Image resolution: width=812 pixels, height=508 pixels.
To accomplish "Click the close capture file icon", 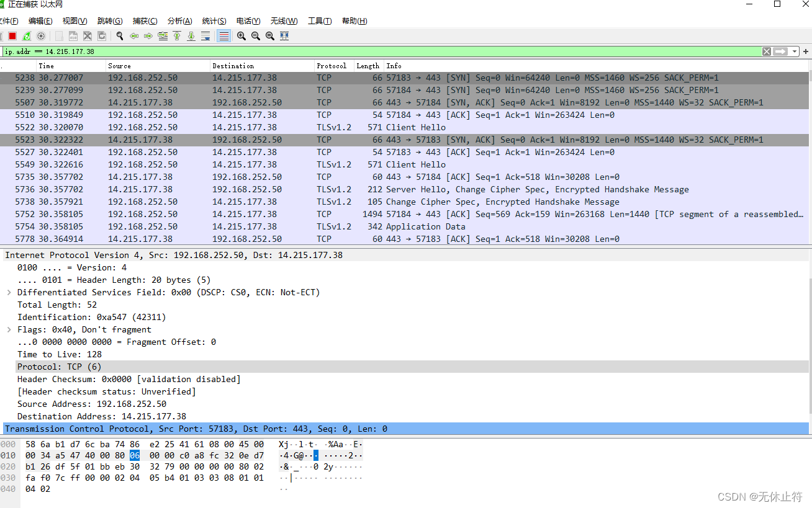I will pyautogui.click(x=88, y=36).
